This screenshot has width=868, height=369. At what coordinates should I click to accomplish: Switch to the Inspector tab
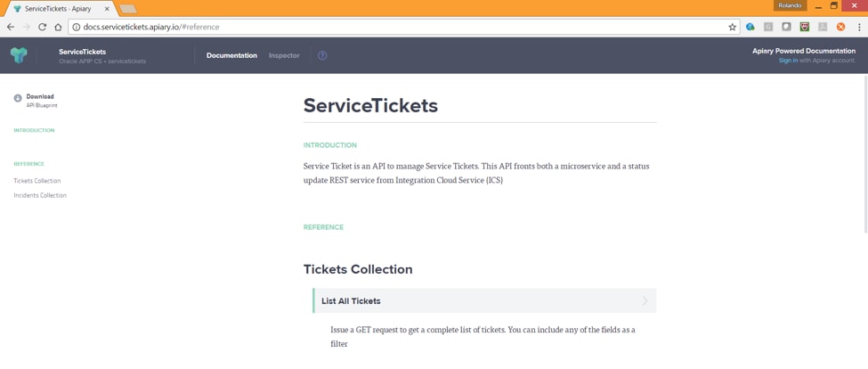[x=284, y=55]
